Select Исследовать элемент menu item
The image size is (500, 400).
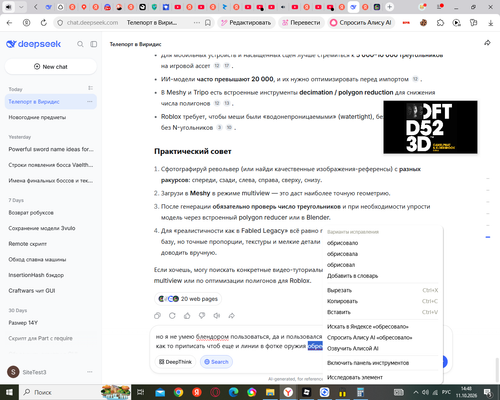click(x=383, y=377)
